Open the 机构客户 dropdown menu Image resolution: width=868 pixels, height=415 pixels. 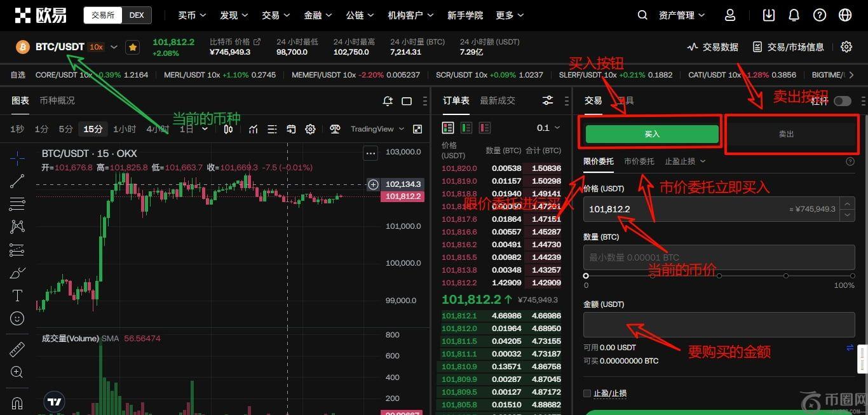[410, 15]
